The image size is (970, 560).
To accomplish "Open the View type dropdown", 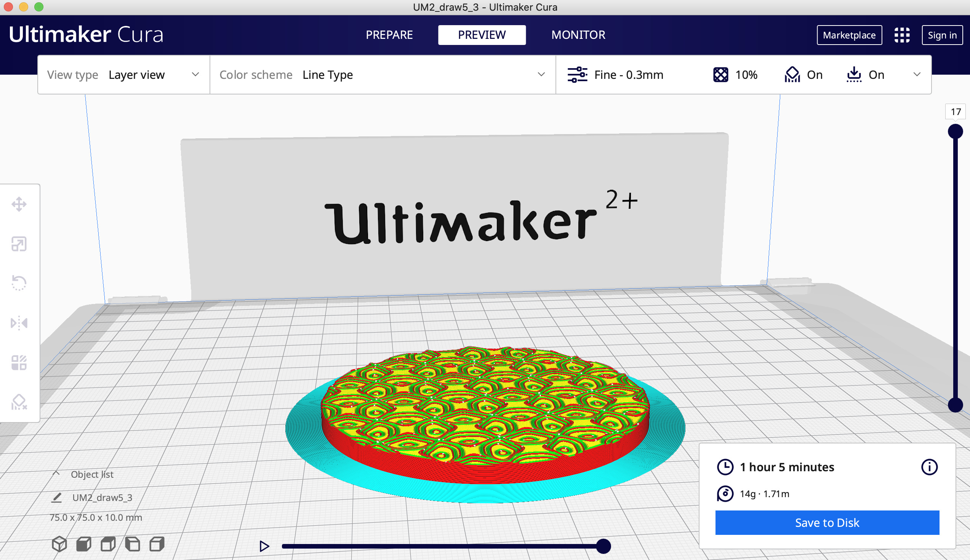I will coord(124,75).
